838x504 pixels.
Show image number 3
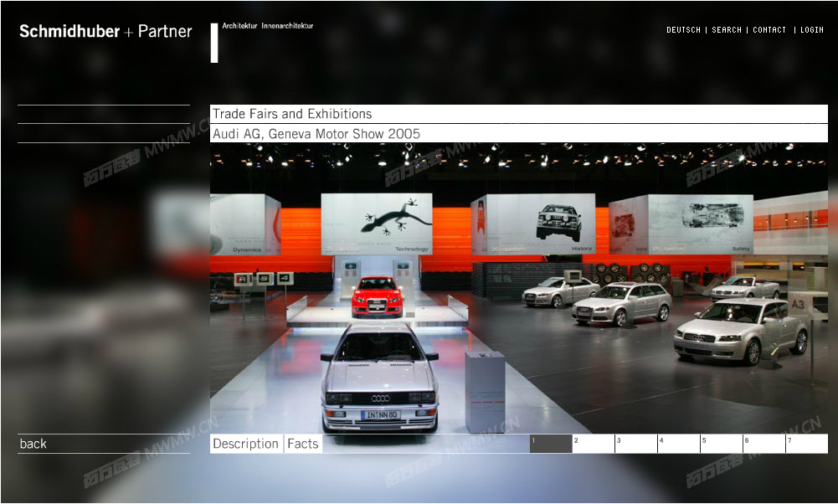point(636,444)
